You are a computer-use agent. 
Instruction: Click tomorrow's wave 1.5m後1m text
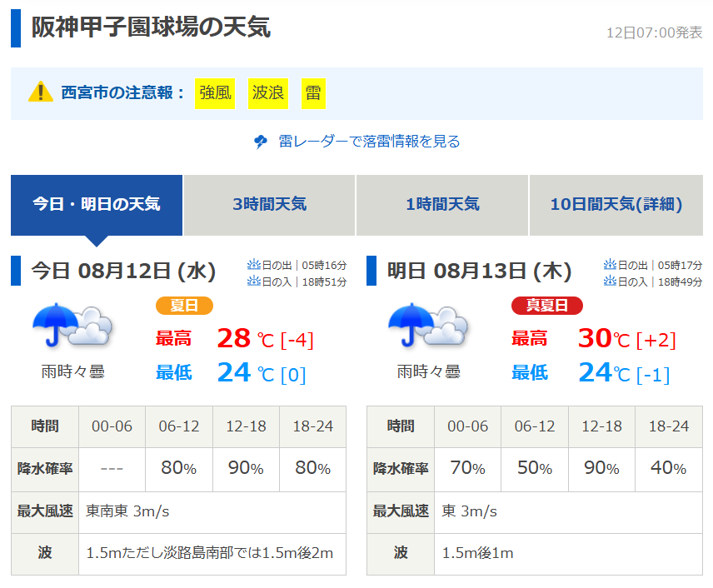(x=477, y=553)
